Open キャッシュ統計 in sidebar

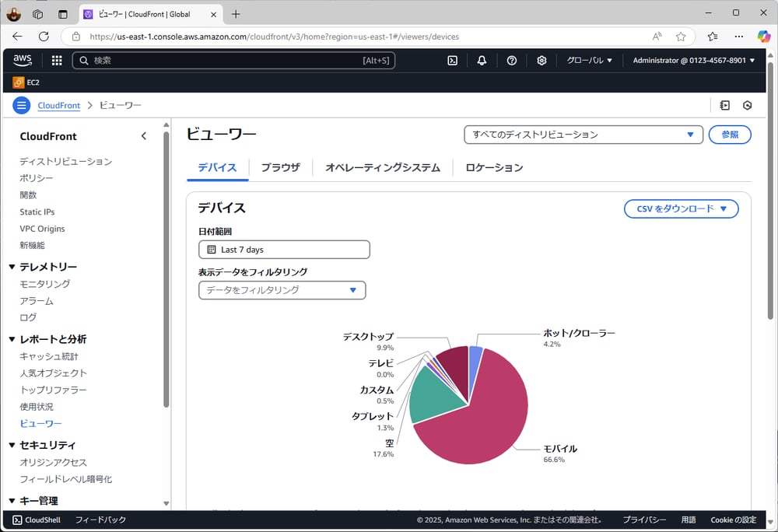[48, 356]
